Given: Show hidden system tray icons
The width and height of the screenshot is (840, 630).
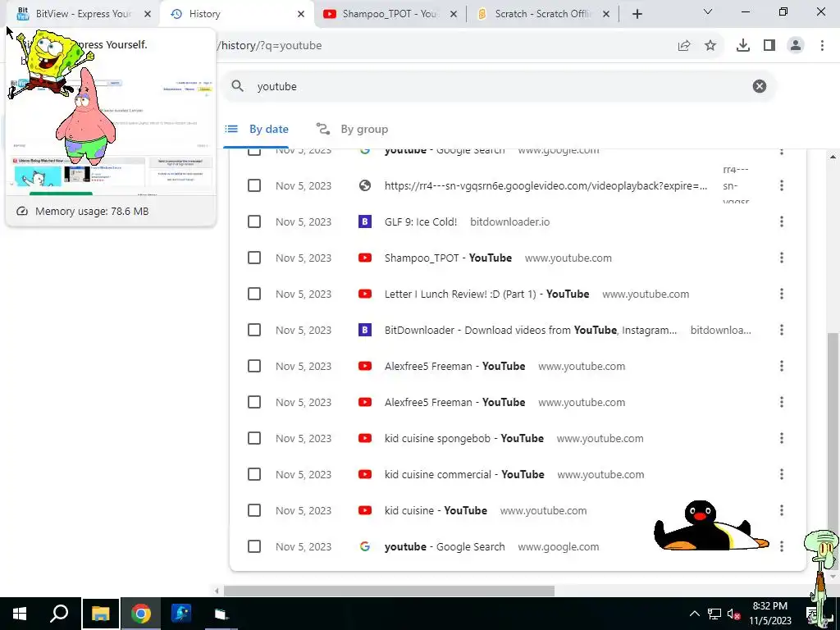Looking at the screenshot, I should [x=694, y=614].
